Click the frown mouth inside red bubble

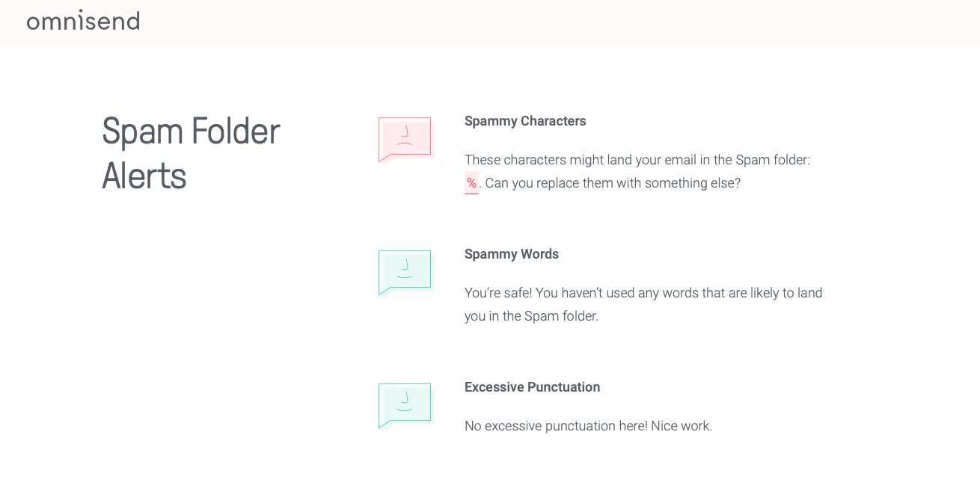(405, 143)
